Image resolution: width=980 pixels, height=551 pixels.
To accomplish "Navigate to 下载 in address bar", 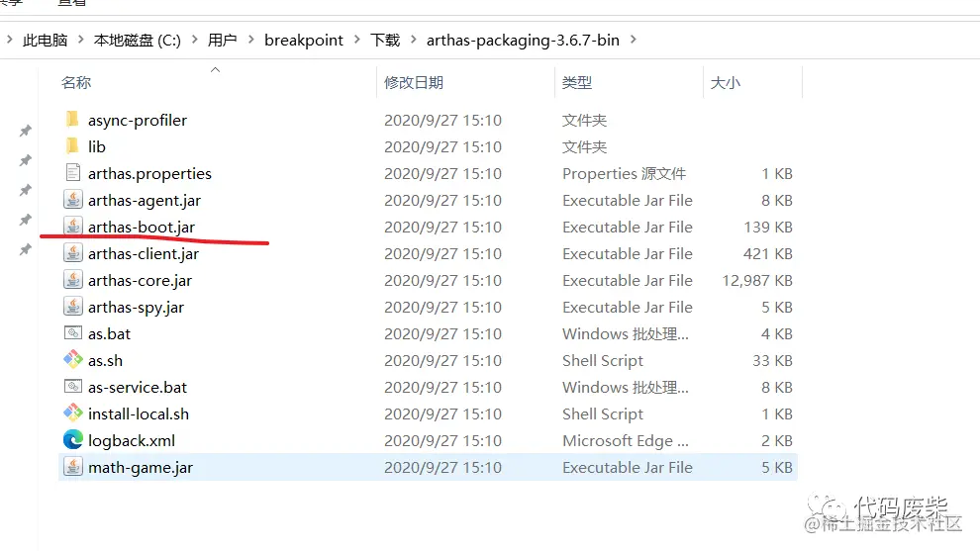I will (x=385, y=40).
